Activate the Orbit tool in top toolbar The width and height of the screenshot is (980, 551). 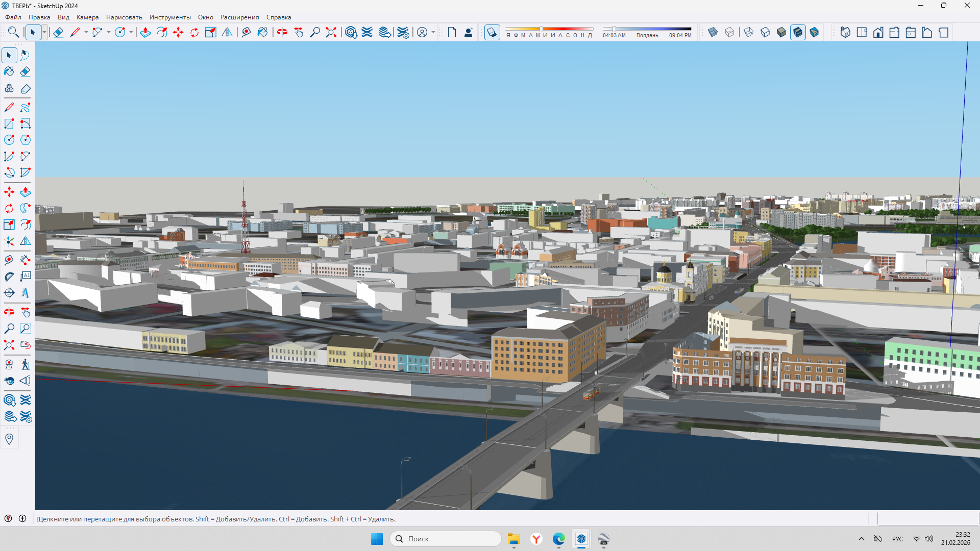[282, 33]
